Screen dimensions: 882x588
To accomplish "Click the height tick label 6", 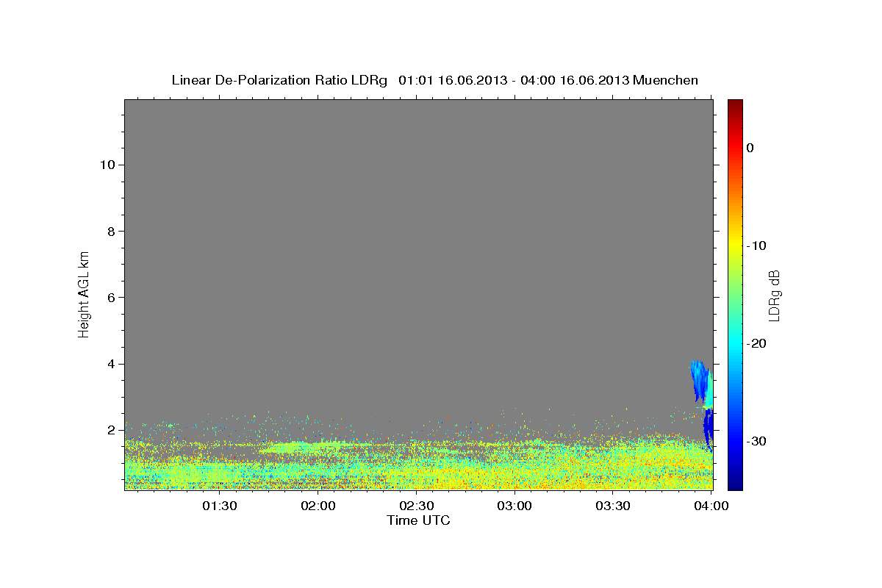I will (x=112, y=297).
